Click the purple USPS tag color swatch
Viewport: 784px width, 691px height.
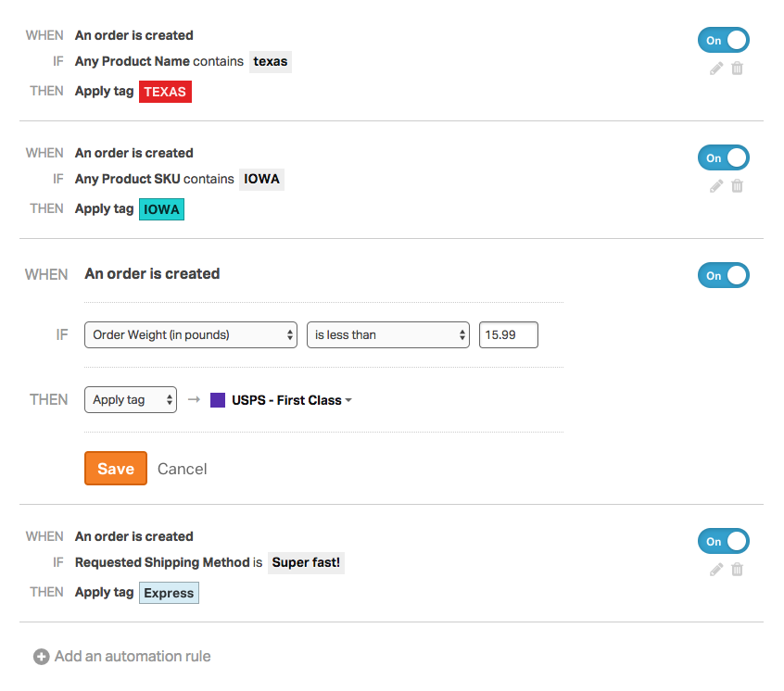point(217,399)
